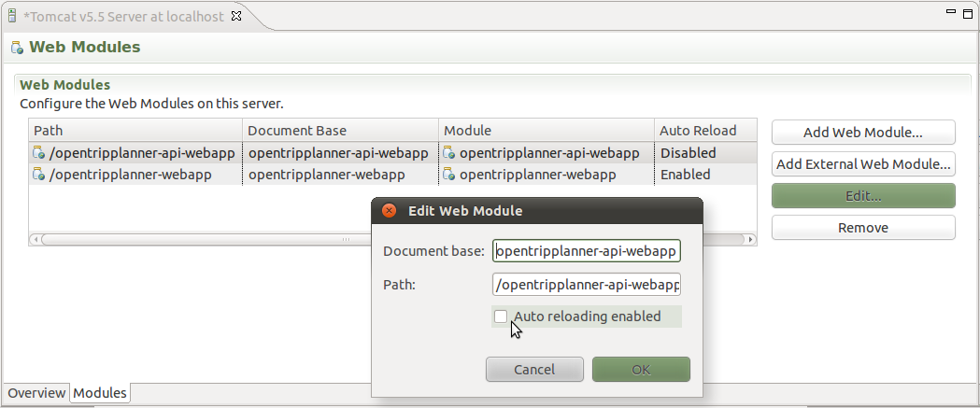Click the horizontal scrollbar under the modules table

tap(187, 239)
